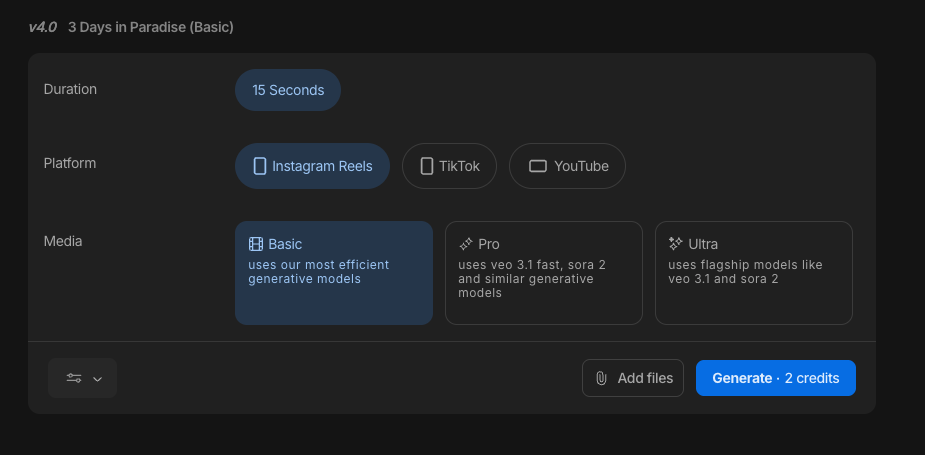Select the Basic media tier card
This screenshot has width=925, height=455.
click(x=334, y=273)
